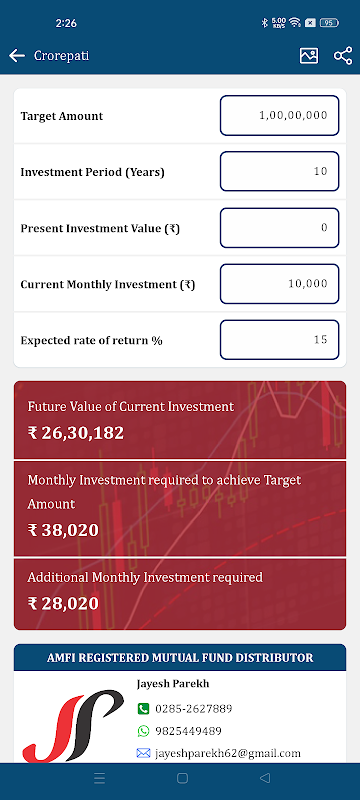The height and width of the screenshot is (800, 360).
Task: Tap the Future Value of Current Investment card
Action: pyautogui.click(x=179, y=420)
